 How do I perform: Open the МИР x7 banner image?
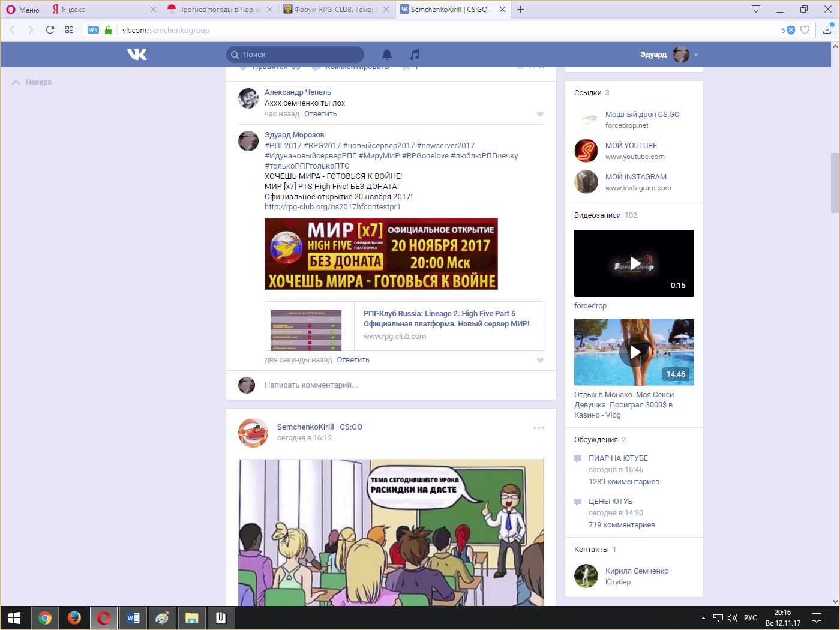coord(381,254)
